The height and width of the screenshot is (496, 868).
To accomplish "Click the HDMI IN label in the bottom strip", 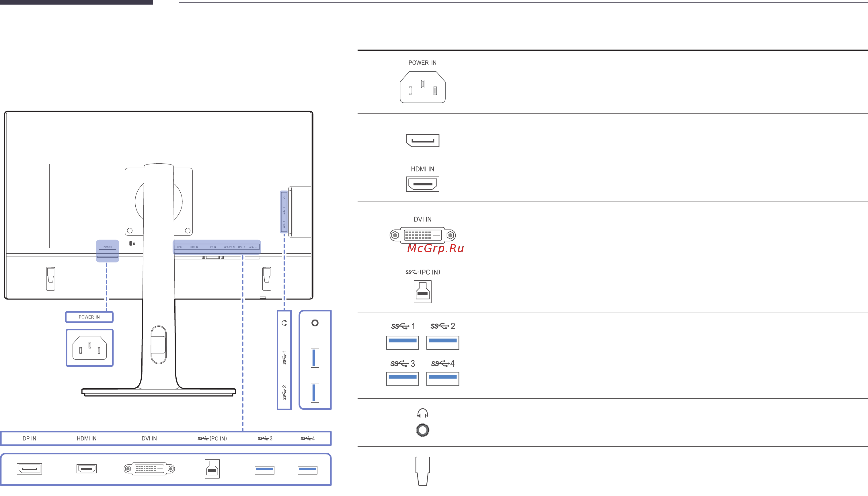I will click(87, 438).
